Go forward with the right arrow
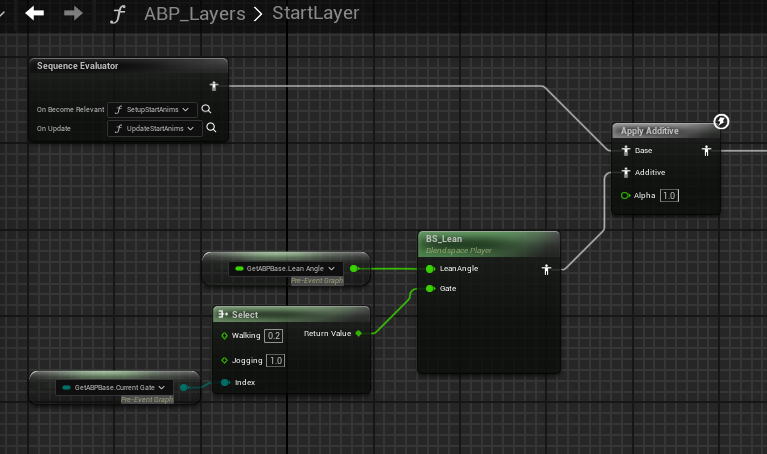 [x=73, y=13]
